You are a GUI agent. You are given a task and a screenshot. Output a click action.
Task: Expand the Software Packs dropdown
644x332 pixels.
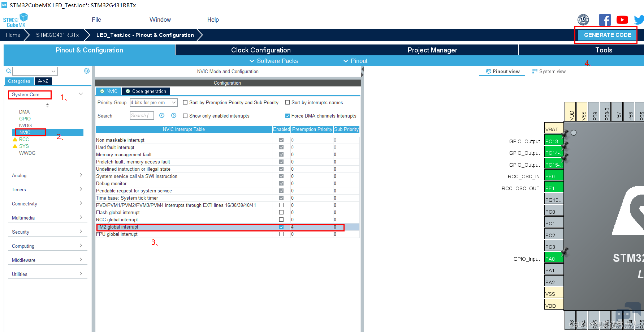274,61
